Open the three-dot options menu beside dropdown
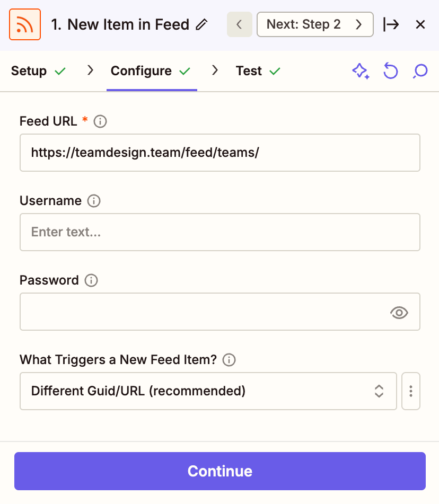Image resolution: width=439 pixels, height=504 pixels. click(411, 391)
